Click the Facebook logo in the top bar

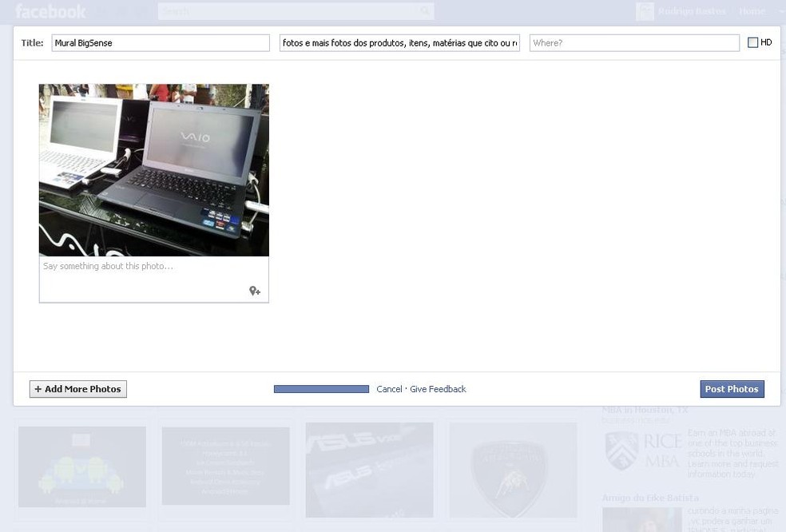[50, 11]
